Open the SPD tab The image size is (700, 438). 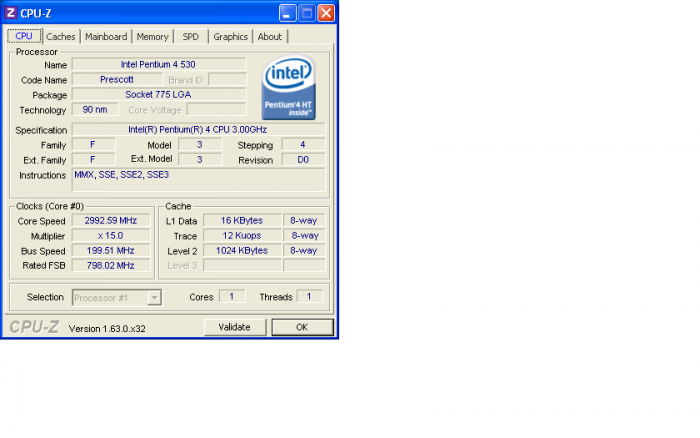point(191,37)
